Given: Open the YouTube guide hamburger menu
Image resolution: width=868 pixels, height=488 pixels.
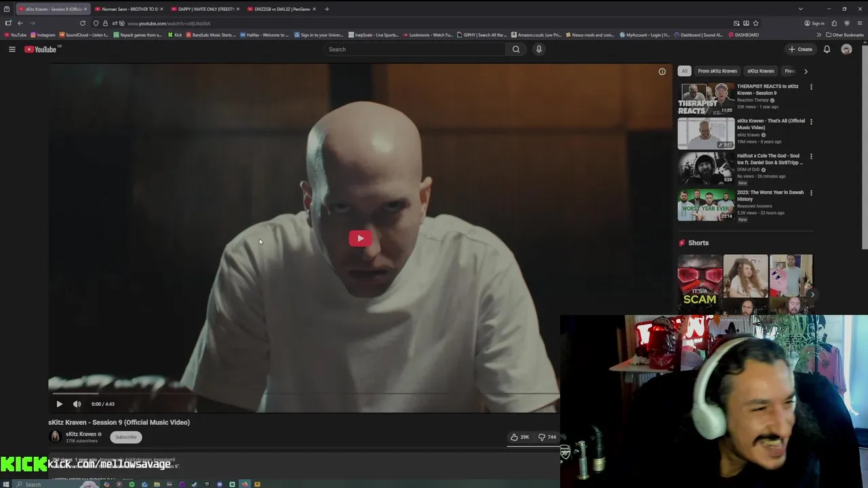Looking at the screenshot, I should 12,49.
